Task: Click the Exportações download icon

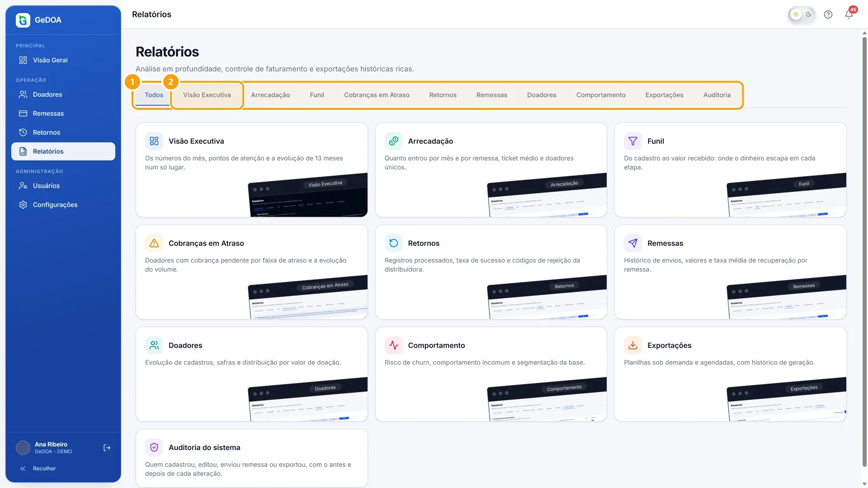Action: point(633,345)
